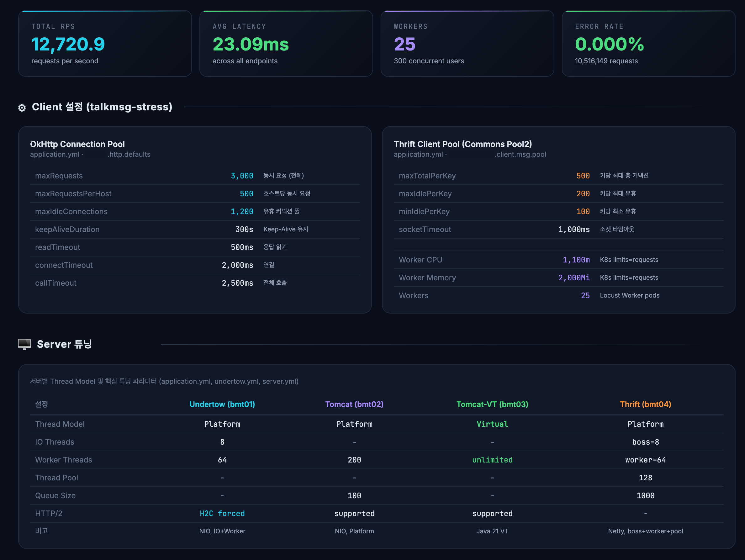
Task: Click the gear icon beside Client 설정
Action: [22, 108]
